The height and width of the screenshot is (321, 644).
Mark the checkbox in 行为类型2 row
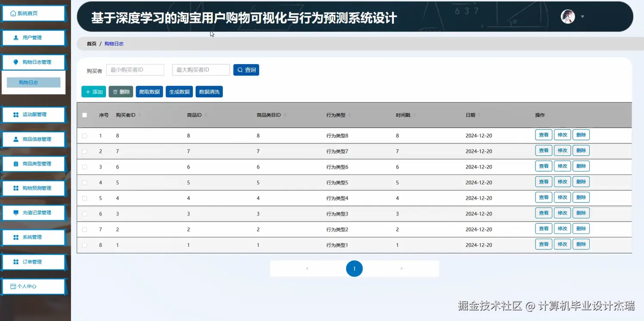click(84, 229)
